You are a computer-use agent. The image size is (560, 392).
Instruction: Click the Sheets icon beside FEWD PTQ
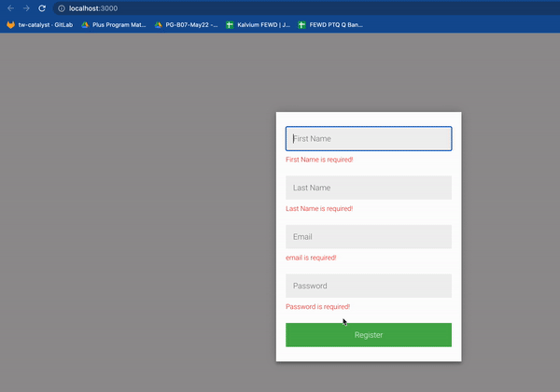[x=301, y=25]
